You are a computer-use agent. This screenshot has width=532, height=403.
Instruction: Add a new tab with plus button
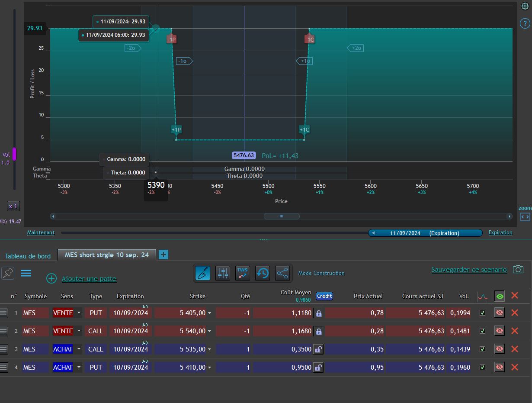click(163, 255)
